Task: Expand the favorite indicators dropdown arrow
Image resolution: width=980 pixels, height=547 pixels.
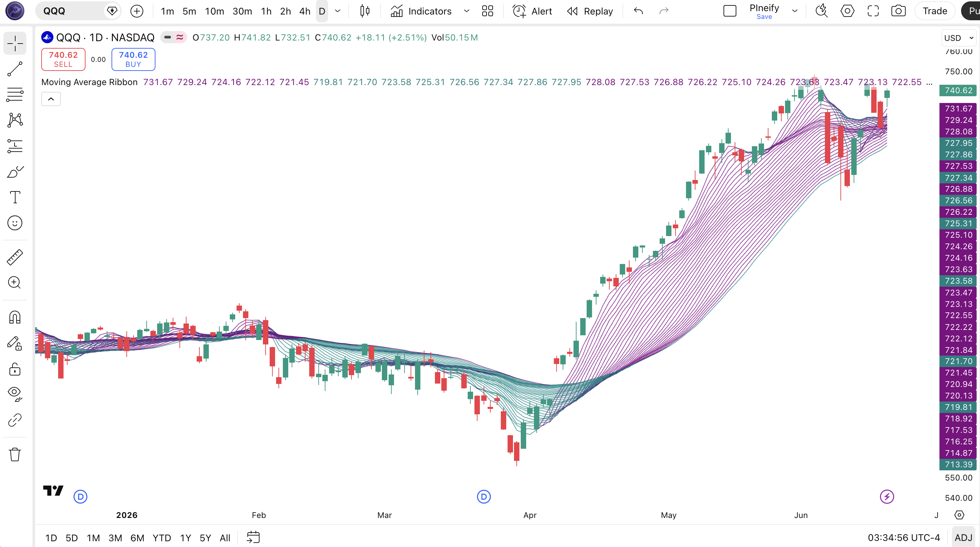Action: (466, 11)
